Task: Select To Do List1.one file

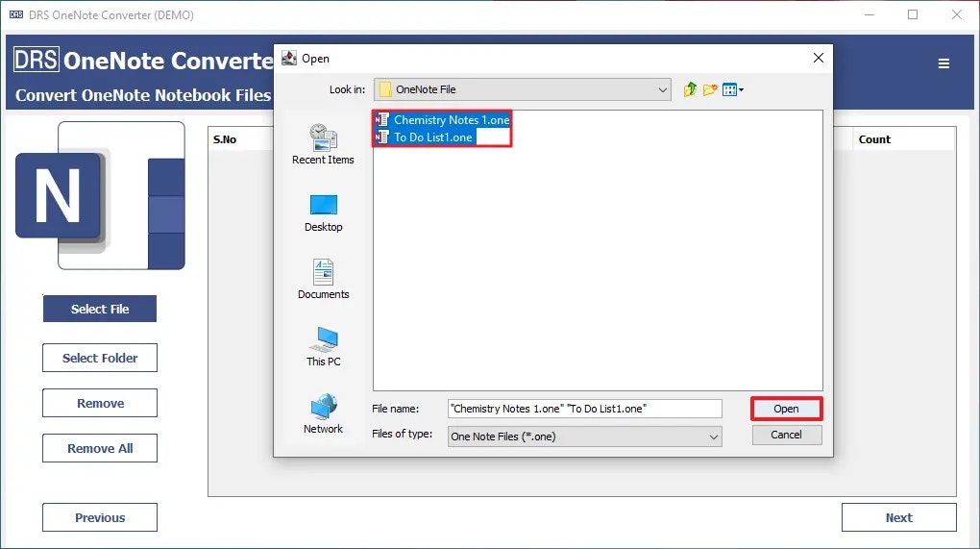Action: 424,137
